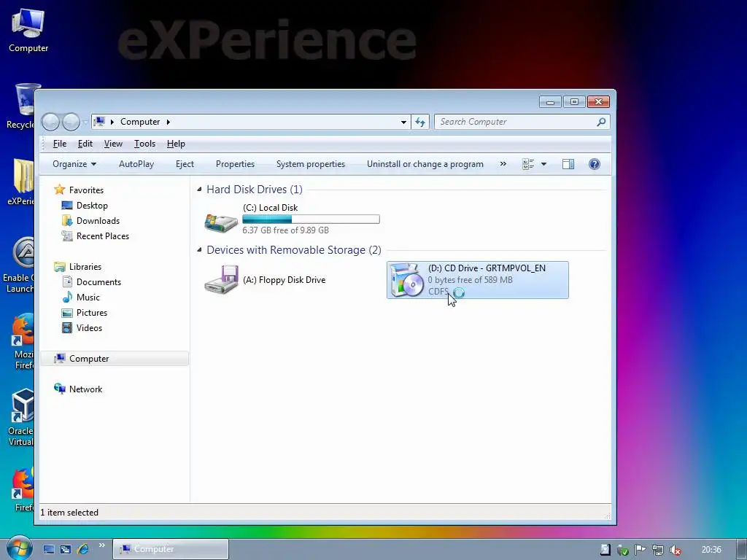Click the safely remove hardware tray icon

(x=622, y=550)
